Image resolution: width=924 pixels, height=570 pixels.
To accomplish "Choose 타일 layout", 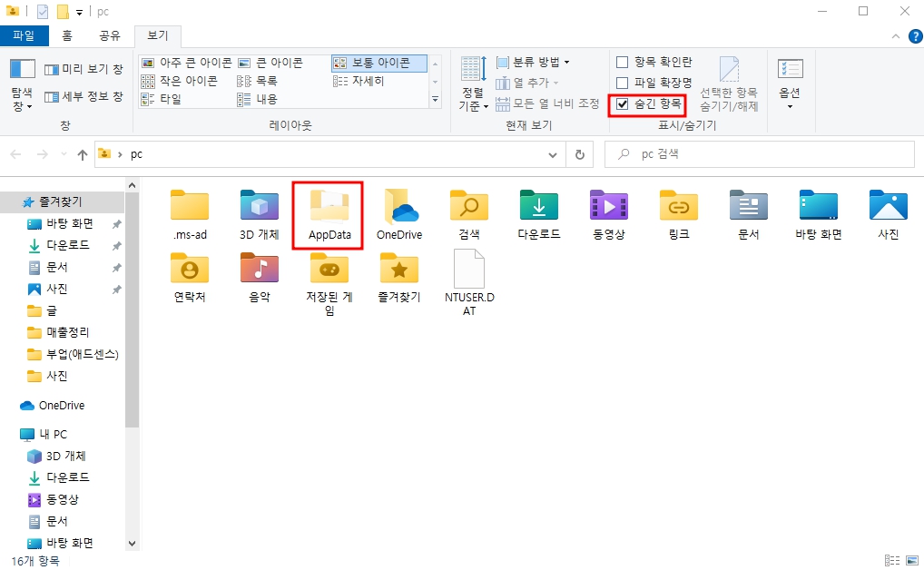I will coord(162,99).
